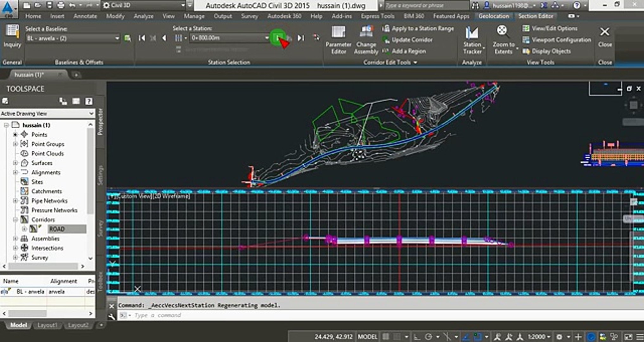Click Apply to a Station Range
The height and width of the screenshot is (342, 644).
(x=418, y=28)
